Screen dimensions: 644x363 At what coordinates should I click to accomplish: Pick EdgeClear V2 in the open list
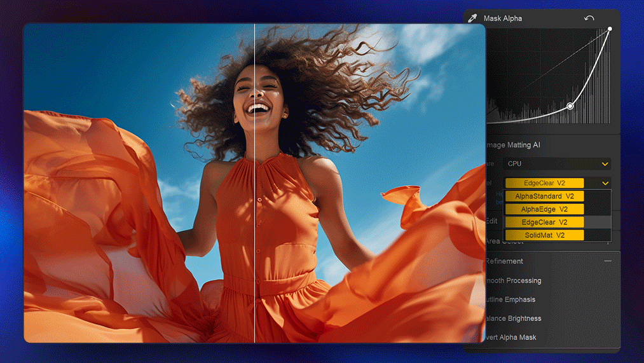click(544, 223)
